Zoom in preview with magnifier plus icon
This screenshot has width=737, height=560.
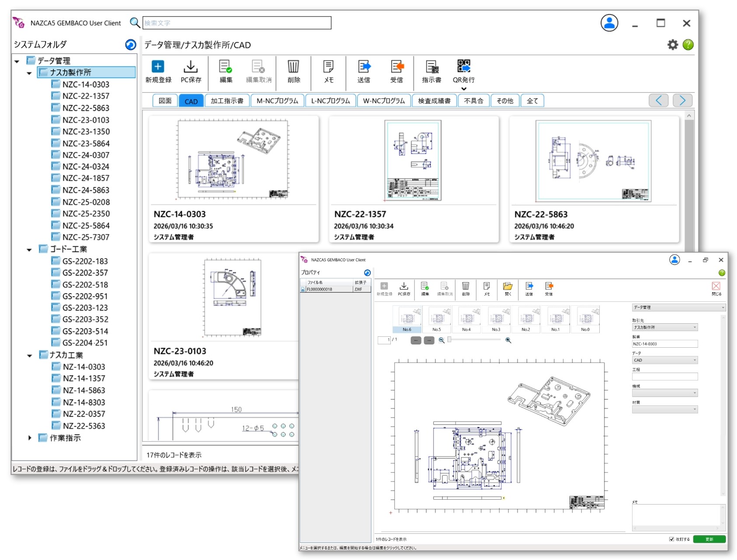click(508, 340)
